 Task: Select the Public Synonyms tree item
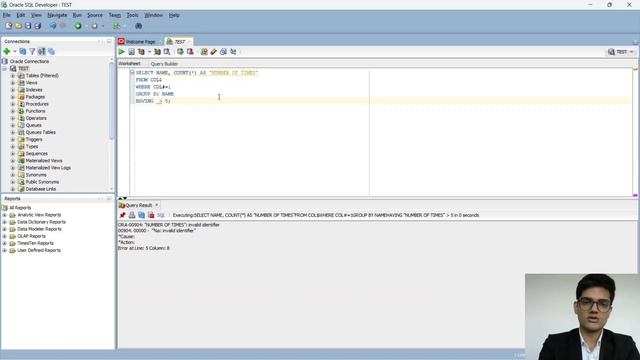click(x=42, y=182)
